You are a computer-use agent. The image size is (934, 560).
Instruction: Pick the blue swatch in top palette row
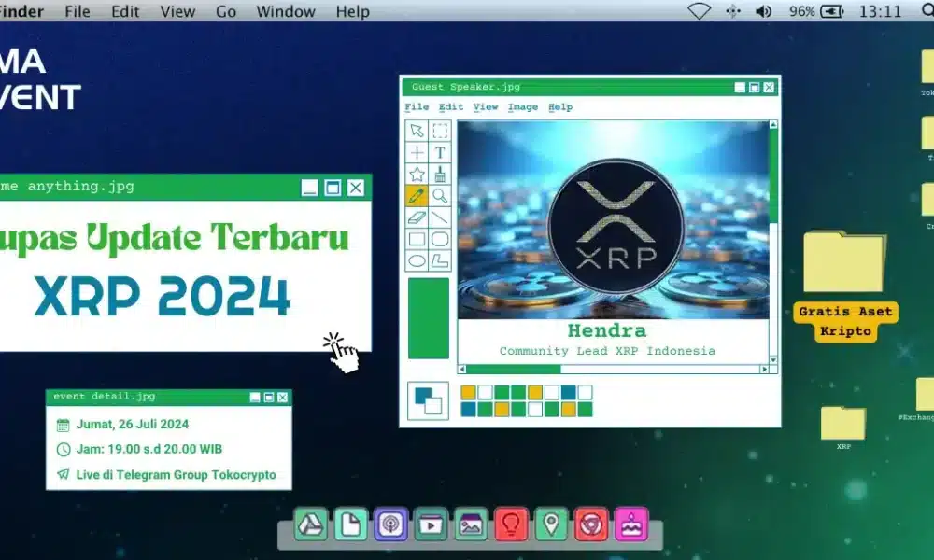click(x=568, y=392)
